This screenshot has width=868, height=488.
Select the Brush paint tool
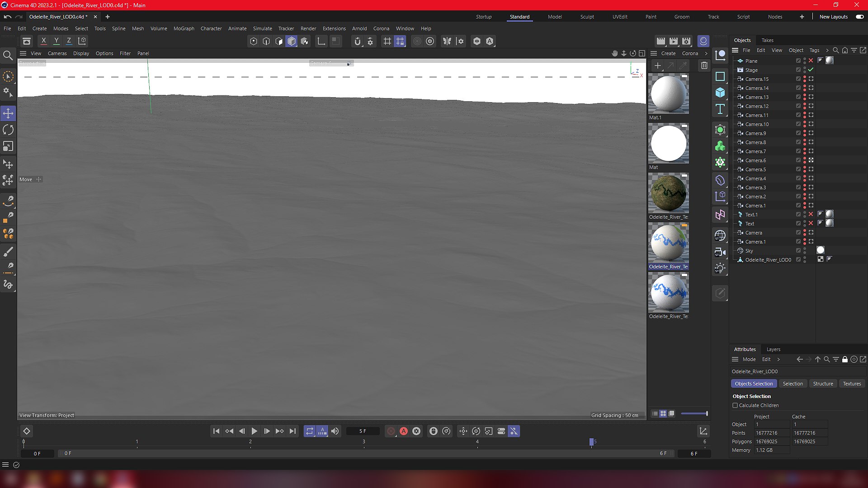[x=8, y=251]
